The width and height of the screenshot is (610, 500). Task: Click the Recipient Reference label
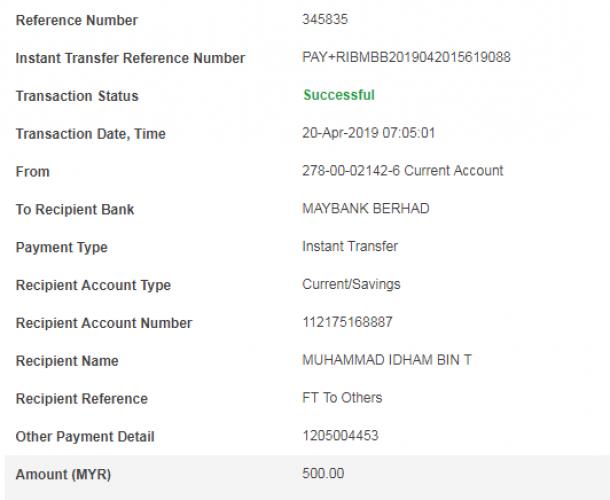pyautogui.click(x=82, y=398)
